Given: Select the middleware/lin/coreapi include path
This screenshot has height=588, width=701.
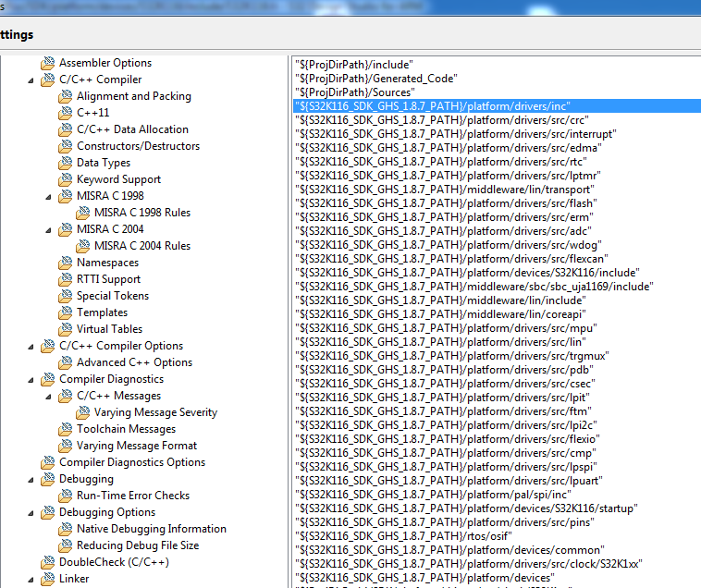Looking at the screenshot, I should tap(440, 314).
